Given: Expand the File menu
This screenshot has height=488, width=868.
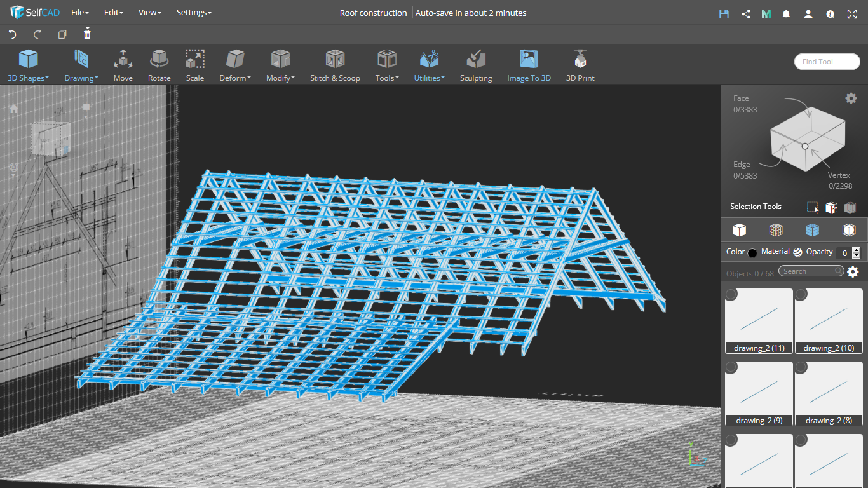Looking at the screenshot, I should pyautogui.click(x=80, y=13).
